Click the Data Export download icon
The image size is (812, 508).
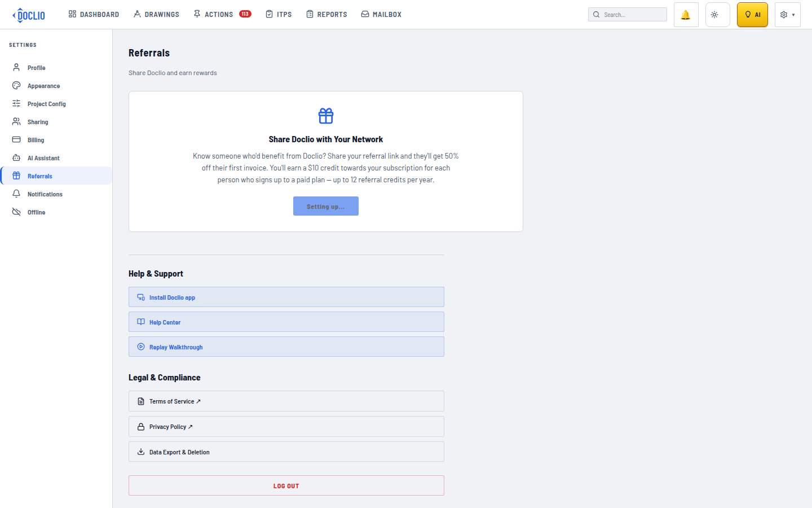(141, 452)
